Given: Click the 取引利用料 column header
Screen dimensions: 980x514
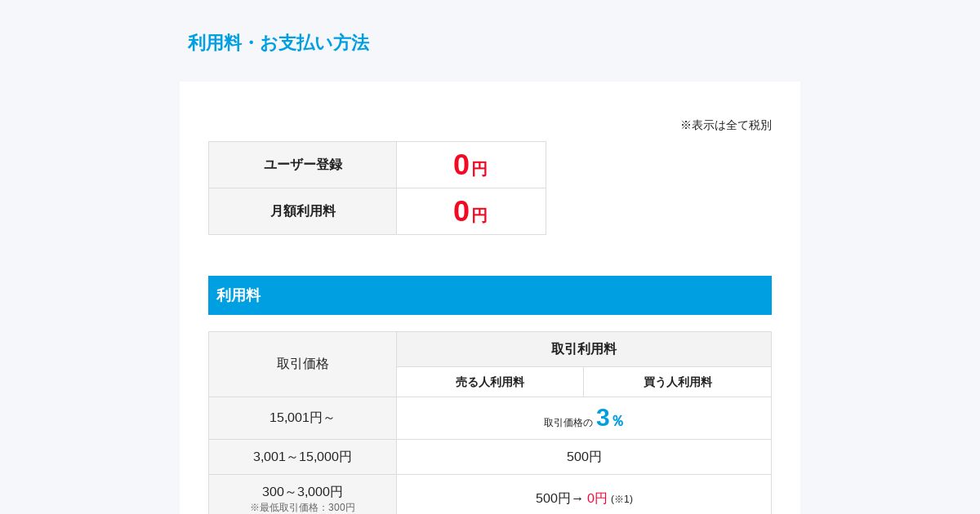Looking at the screenshot, I should click(584, 349).
